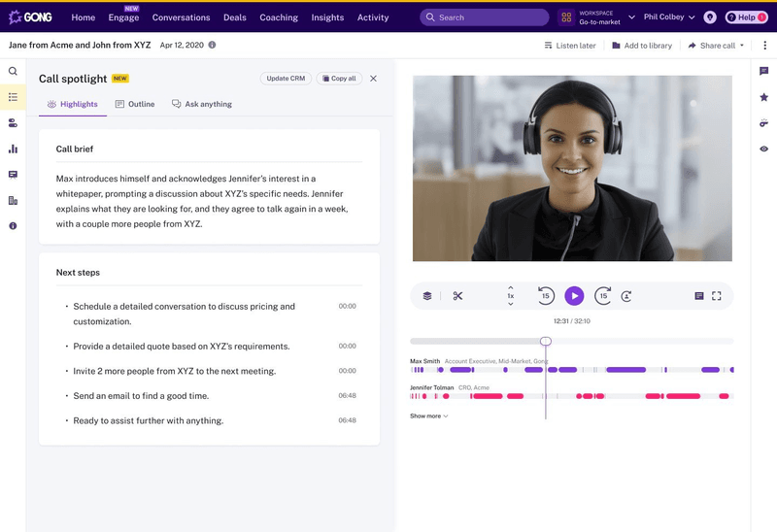Image resolution: width=777 pixels, height=532 pixels.
Task: Skip forward 15 seconds
Action: coord(603,296)
